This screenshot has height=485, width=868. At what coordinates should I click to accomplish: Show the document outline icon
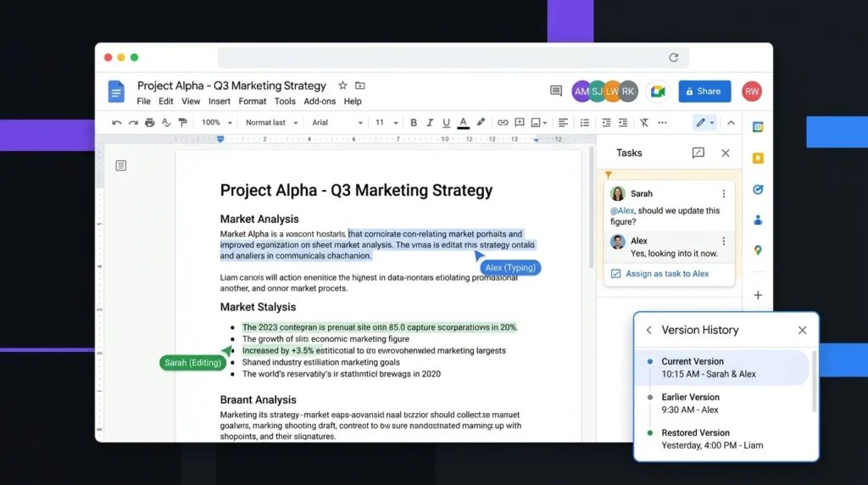(x=120, y=165)
